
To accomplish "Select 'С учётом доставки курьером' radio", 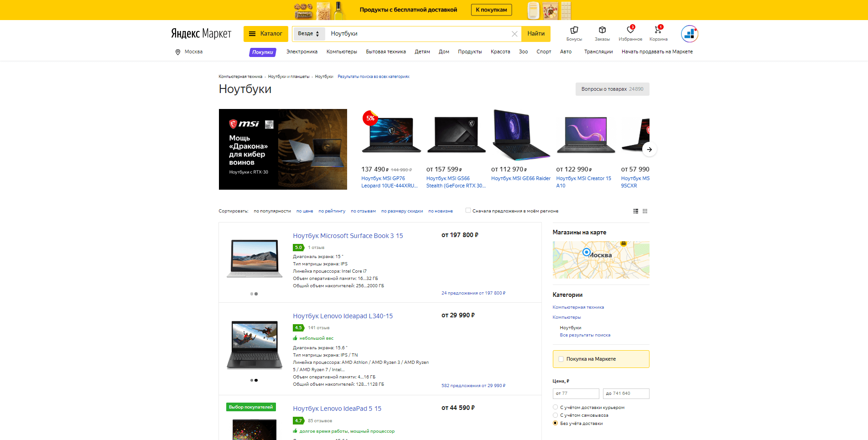I will (555, 407).
